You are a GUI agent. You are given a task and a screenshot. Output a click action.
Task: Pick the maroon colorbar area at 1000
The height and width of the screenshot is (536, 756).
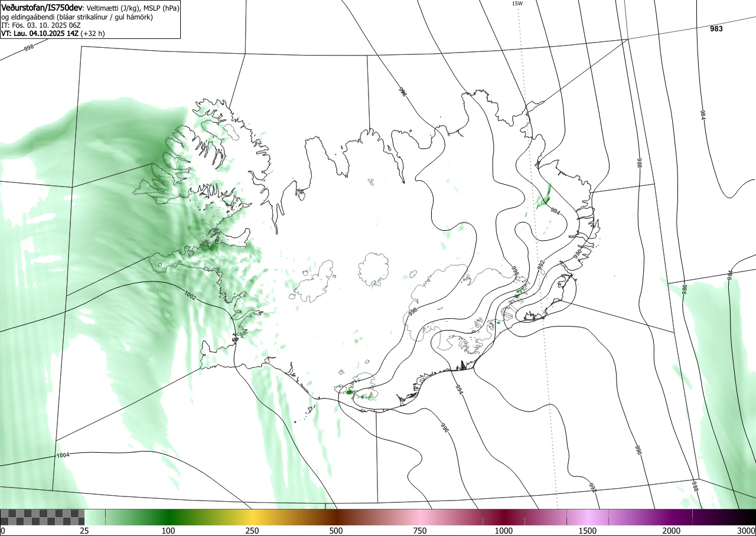pyautogui.click(x=504, y=517)
